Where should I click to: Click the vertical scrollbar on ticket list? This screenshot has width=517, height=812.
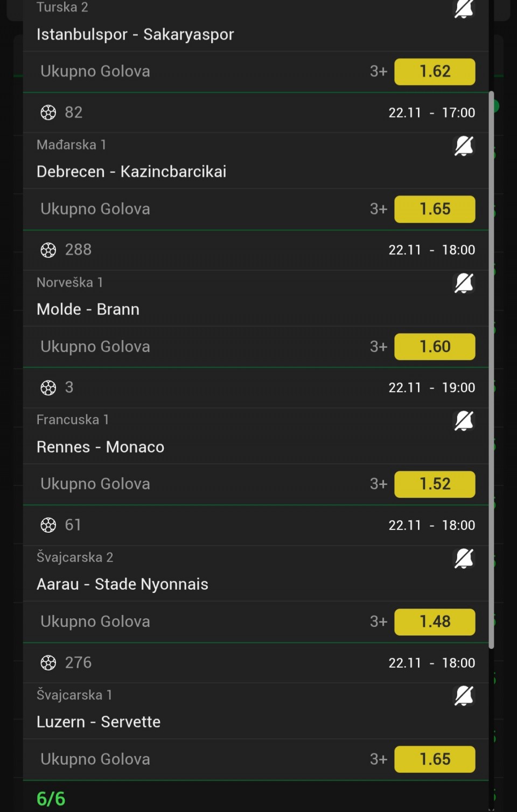[x=491, y=370]
